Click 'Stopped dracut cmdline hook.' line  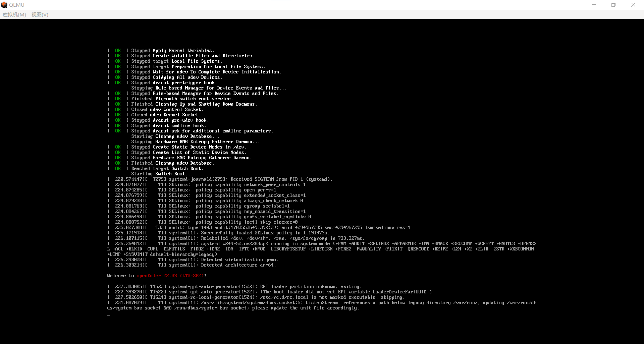(157, 126)
